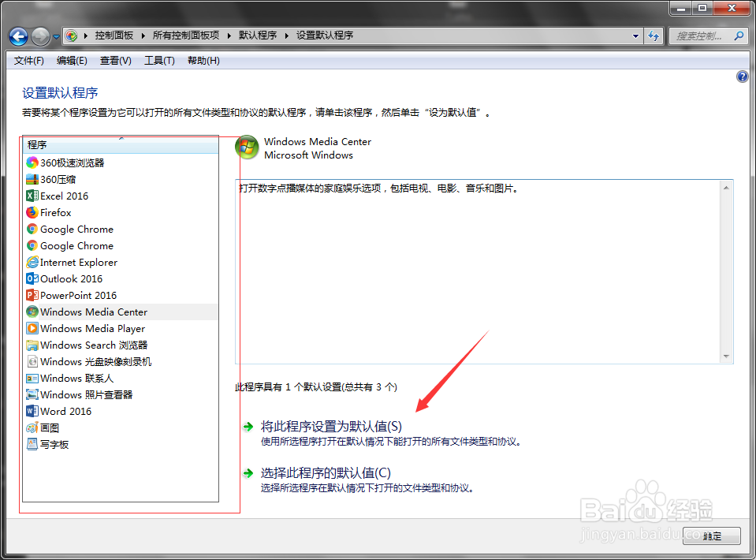Select PowerPoint 2016 program row
756x560 pixels.
pyautogui.click(x=121, y=295)
